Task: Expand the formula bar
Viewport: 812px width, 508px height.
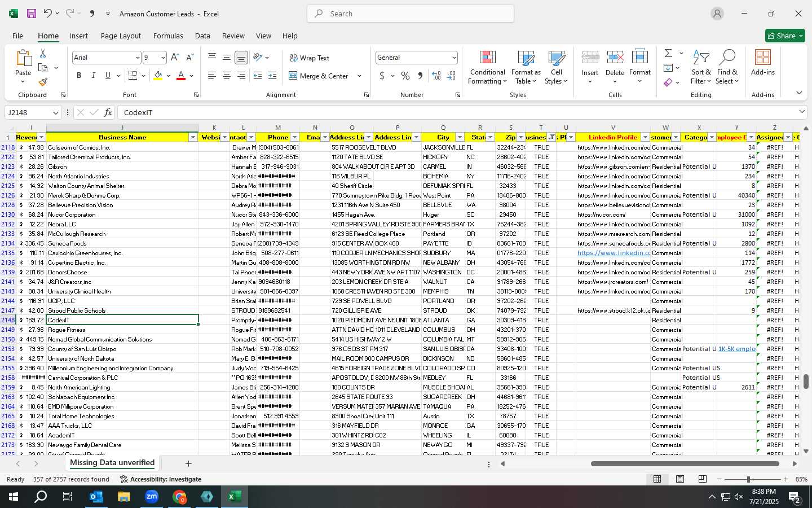Action: [x=802, y=112]
